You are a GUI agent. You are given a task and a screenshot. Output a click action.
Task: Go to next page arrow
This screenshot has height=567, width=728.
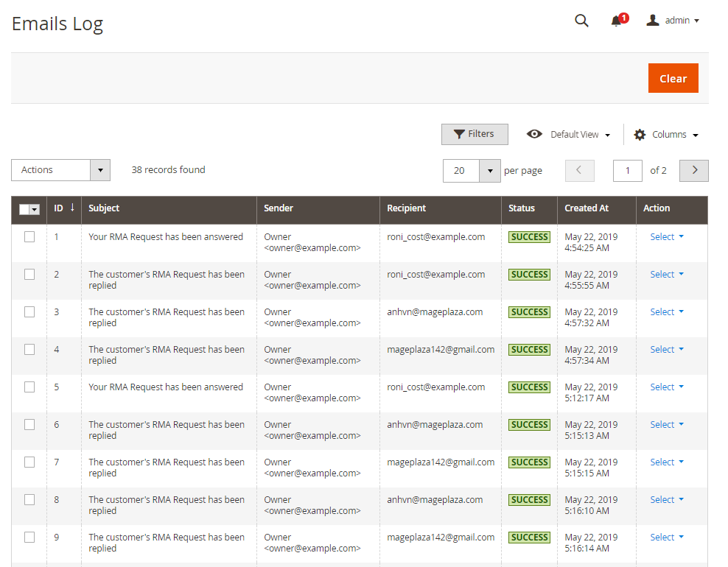694,170
